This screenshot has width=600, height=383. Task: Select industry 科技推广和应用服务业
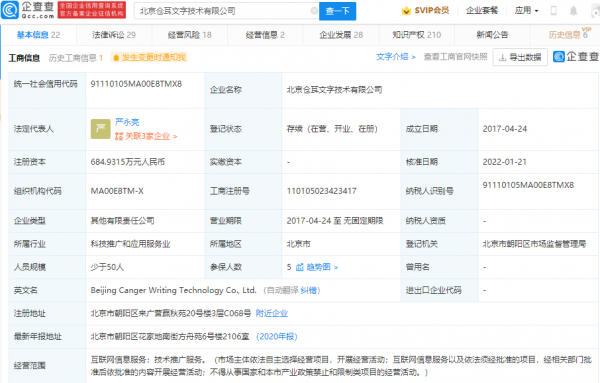click(x=130, y=244)
